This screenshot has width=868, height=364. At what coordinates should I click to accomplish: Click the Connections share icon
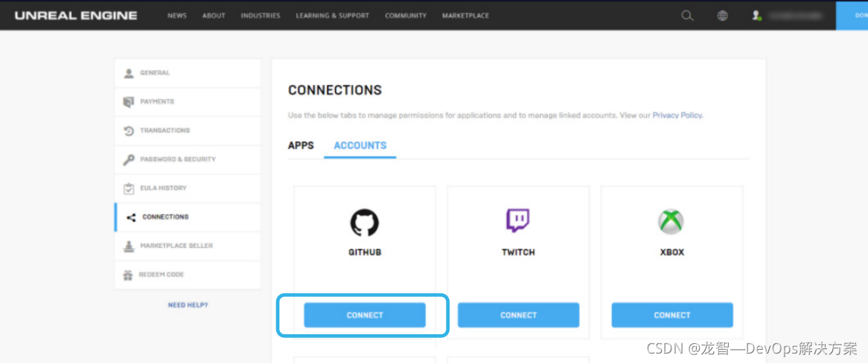(131, 217)
